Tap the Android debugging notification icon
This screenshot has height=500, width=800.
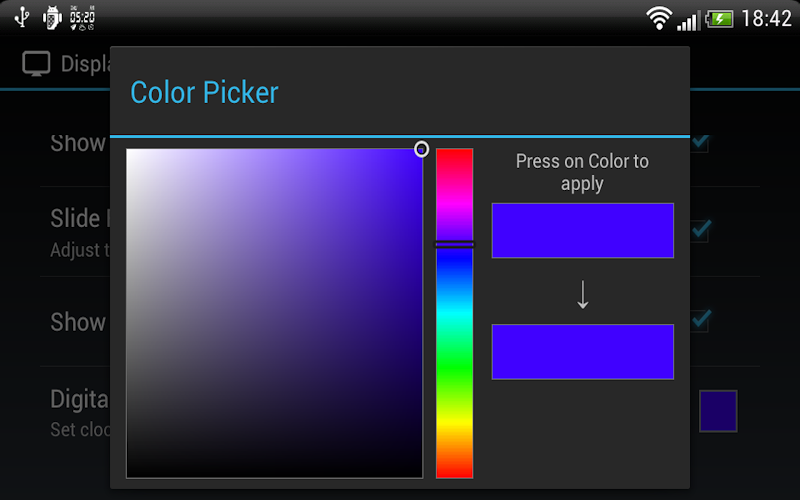tap(53, 17)
